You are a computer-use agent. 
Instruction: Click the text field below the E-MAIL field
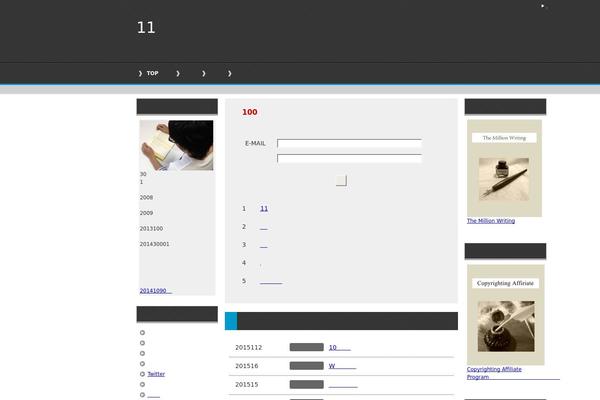[x=349, y=158]
